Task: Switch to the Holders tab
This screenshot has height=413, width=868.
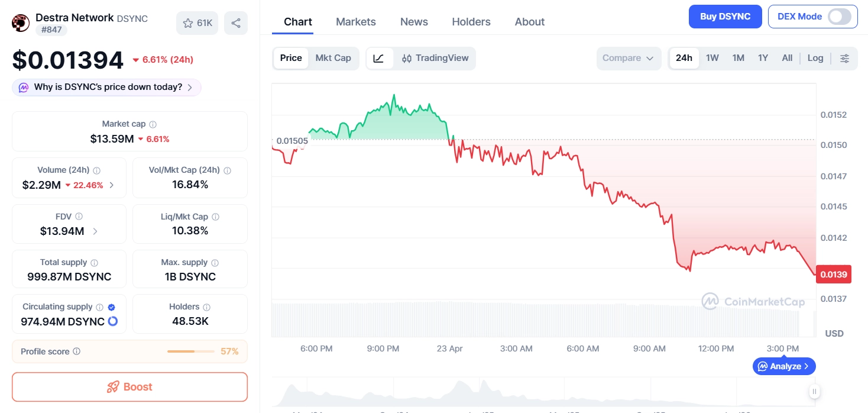Action: click(x=471, y=22)
